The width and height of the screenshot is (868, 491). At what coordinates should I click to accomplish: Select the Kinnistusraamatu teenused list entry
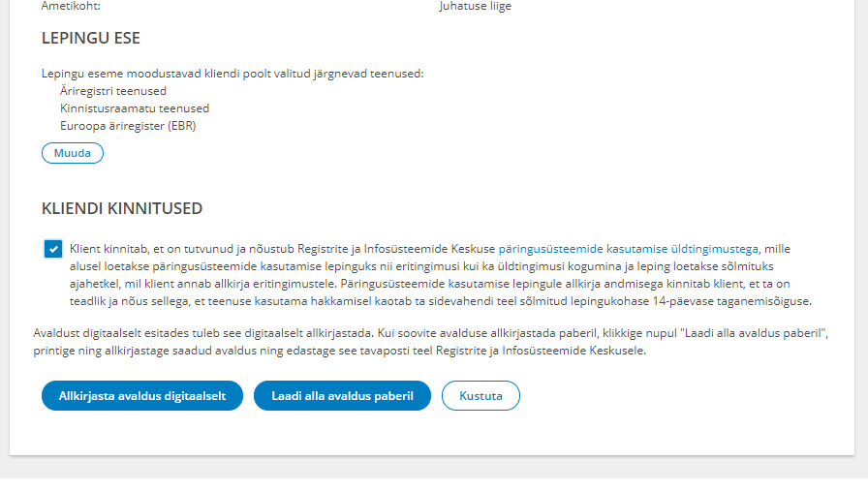click(x=135, y=108)
